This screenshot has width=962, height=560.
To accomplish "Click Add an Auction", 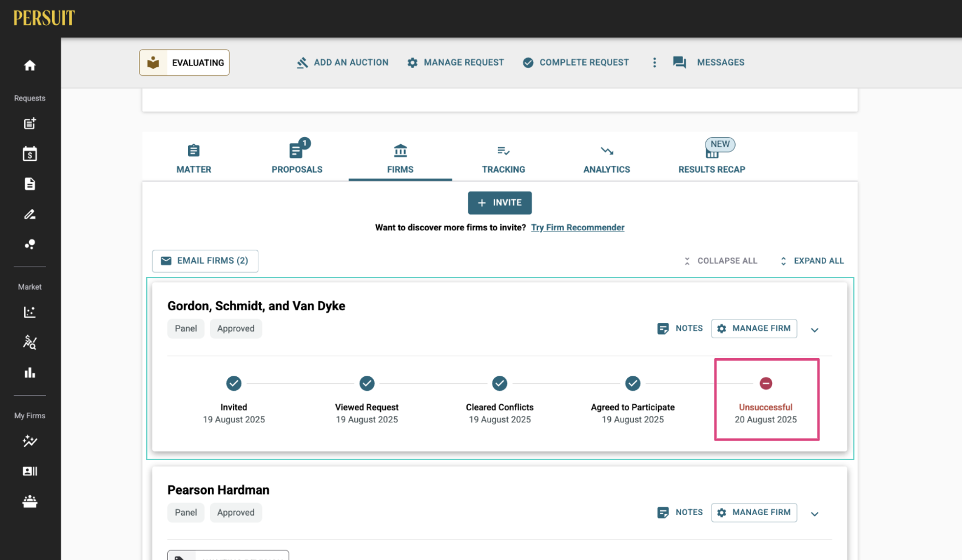I will (343, 62).
